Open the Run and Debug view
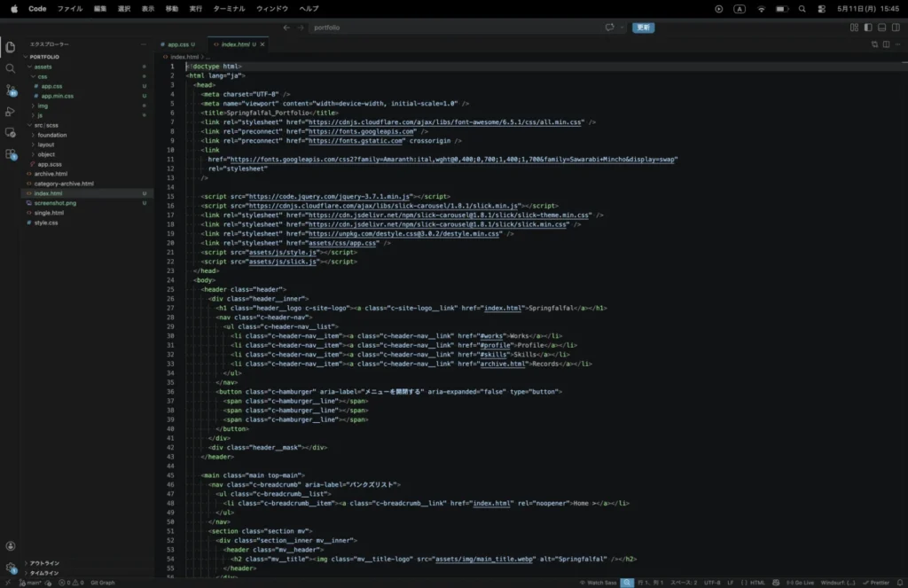Viewport: 908px width, 588px height. [x=11, y=111]
